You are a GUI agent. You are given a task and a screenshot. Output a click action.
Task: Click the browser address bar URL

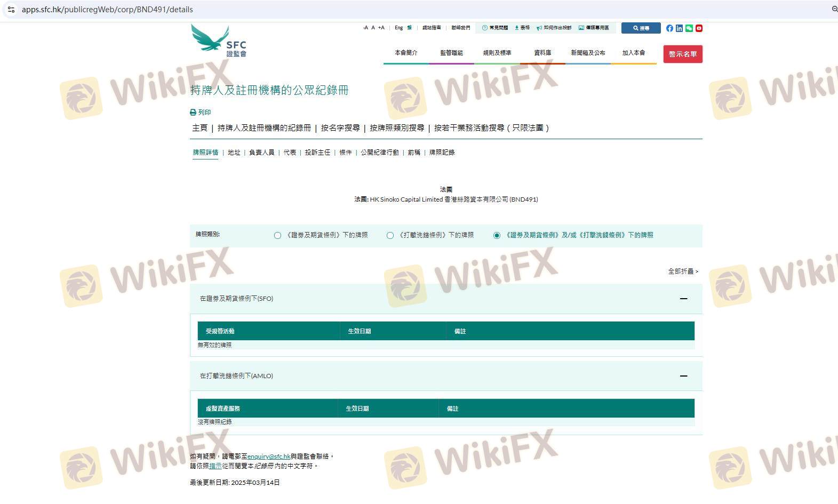[107, 10]
